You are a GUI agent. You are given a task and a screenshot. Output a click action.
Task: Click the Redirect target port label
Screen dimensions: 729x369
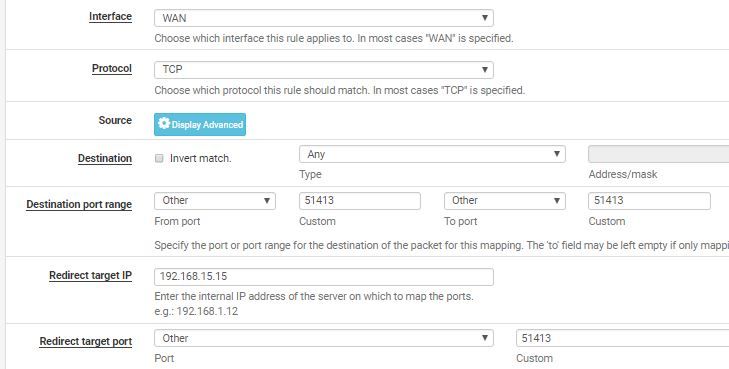pos(86,342)
